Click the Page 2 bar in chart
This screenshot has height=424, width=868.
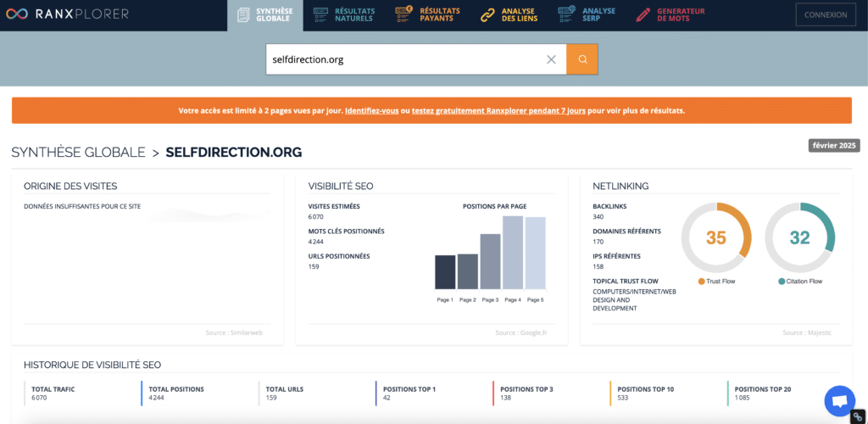[x=468, y=271]
